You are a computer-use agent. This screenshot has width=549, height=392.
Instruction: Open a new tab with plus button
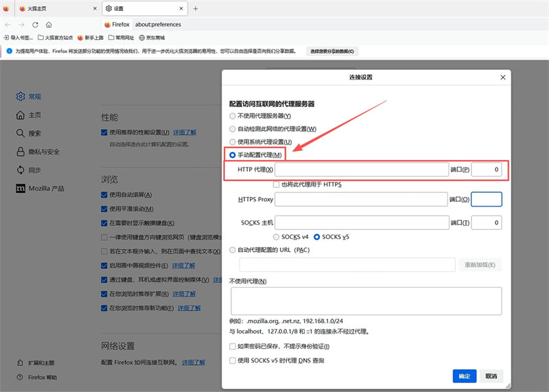pyautogui.click(x=196, y=8)
